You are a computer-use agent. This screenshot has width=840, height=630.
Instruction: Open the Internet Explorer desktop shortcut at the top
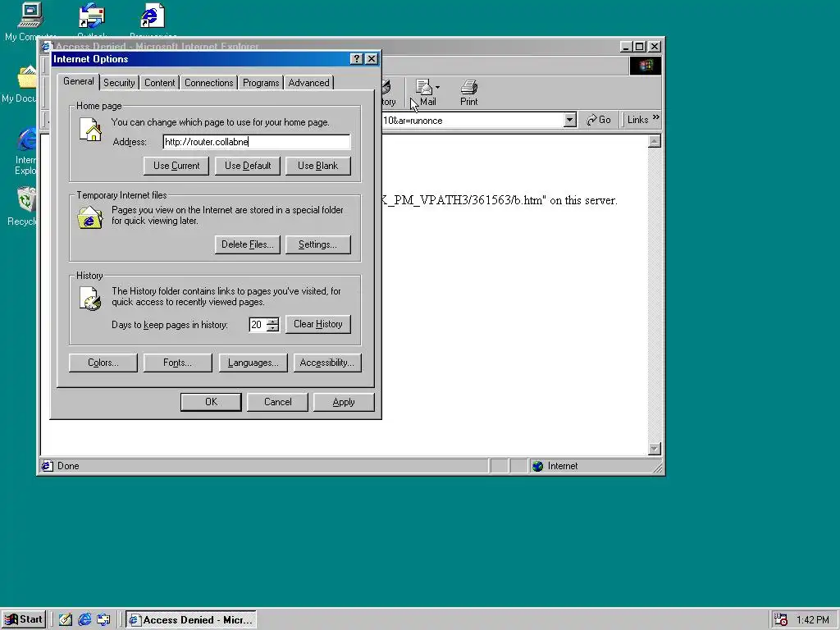pyautogui.click(x=153, y=15)
